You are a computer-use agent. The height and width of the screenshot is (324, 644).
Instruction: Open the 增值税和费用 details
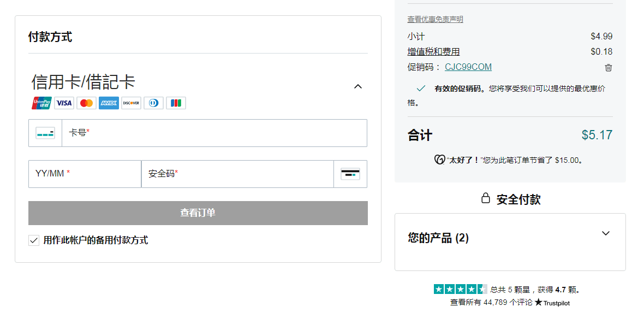(433, 51)
